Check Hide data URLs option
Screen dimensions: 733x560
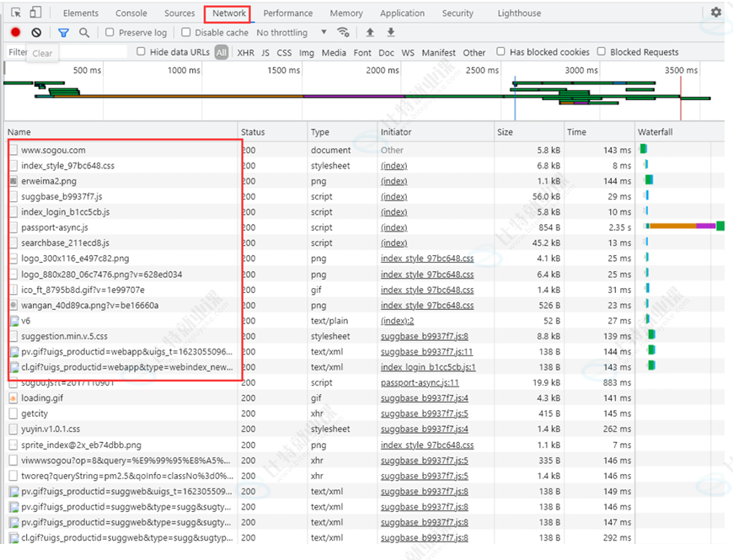[x=141, y=51]
